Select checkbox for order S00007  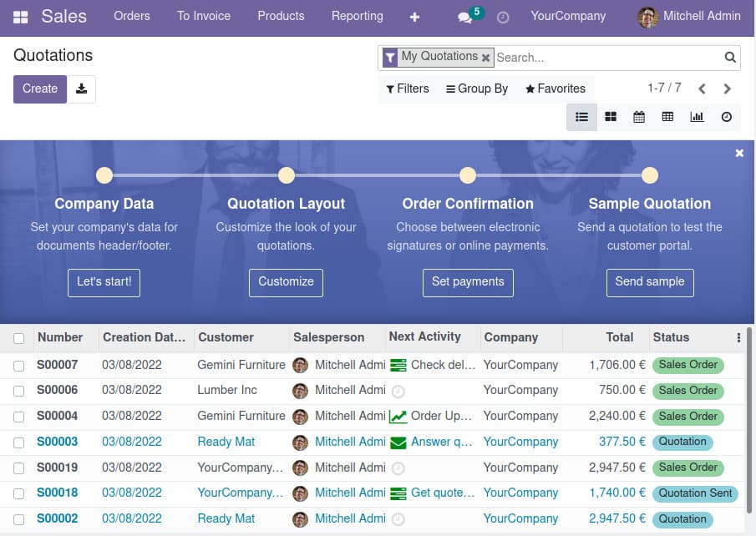pos(19,366)
